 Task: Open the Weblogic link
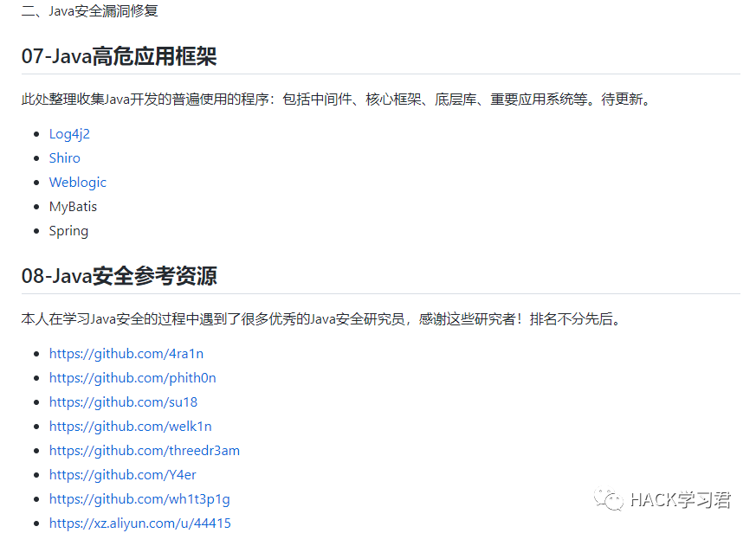pyautogui.click(x=78, y=183)
